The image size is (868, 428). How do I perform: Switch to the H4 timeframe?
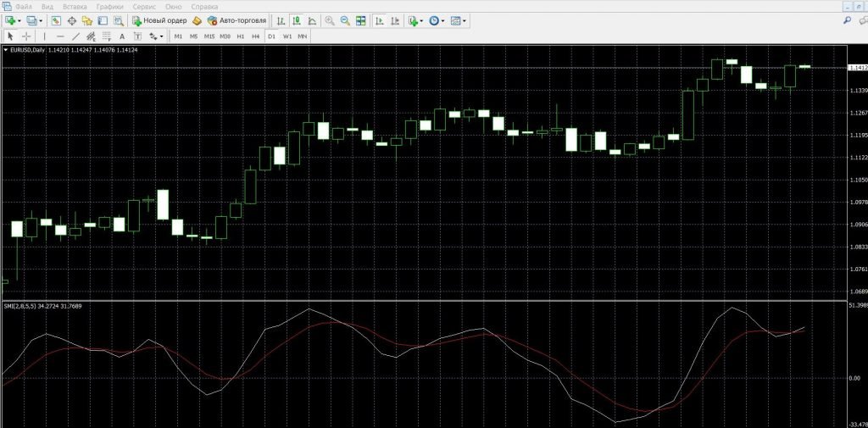pyautogui.click(x=255, y=36)
